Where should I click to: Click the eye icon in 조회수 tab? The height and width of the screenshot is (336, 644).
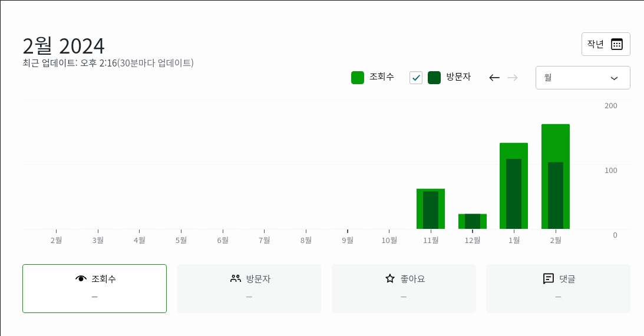(81, 279)
